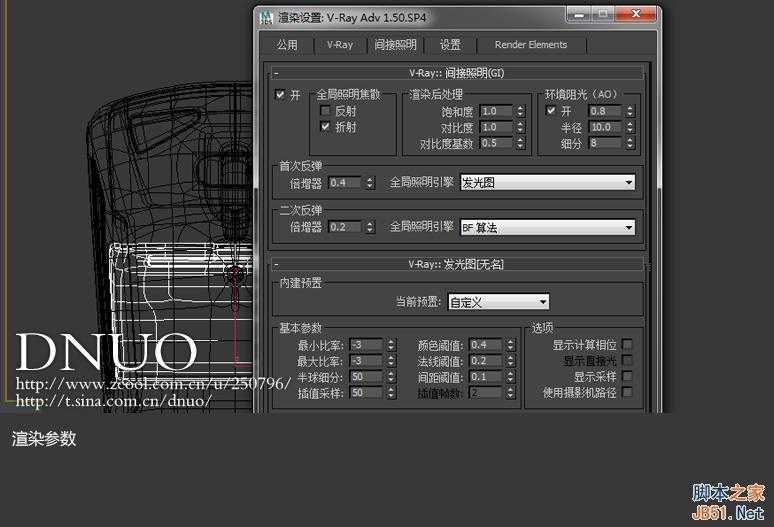This screenshot has width=774, height=527.
Task: Click the 对比度基数 value field
Action: (x=497, y=143)
